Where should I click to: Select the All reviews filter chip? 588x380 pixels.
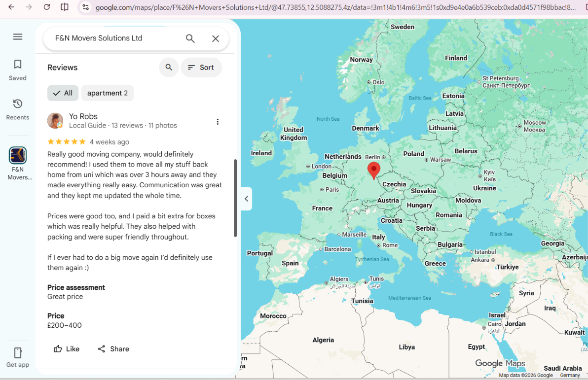tap(63, 93)
